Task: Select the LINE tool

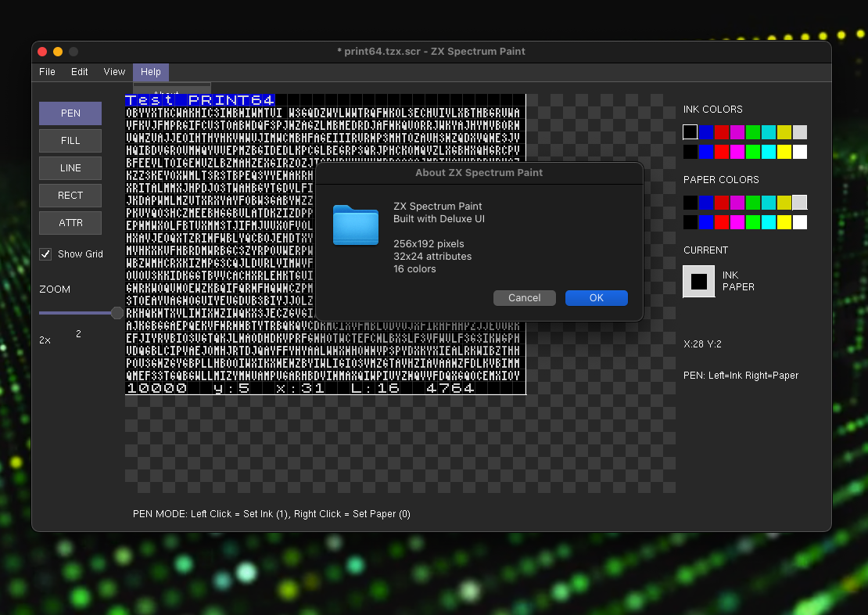Action: click(70, 168)
